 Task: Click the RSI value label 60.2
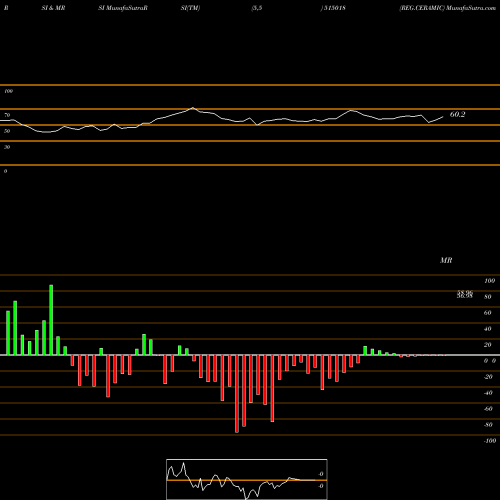pyautogui.click(x=457, y=114)
